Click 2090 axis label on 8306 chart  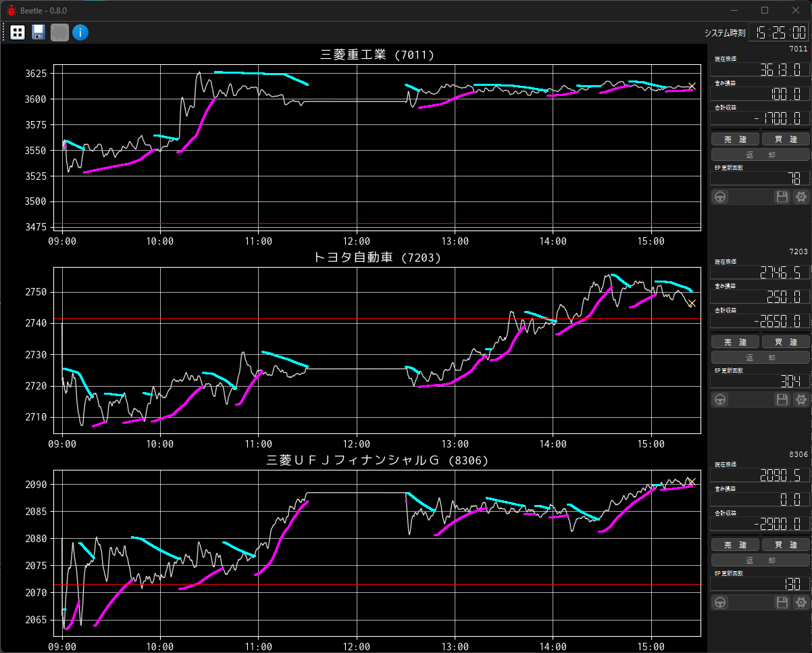pos(34,485)
